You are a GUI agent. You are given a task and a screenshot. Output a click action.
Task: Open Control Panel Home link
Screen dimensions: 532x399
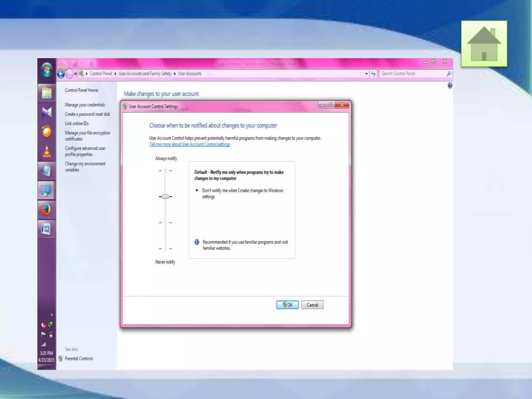(x=82, y=90)
